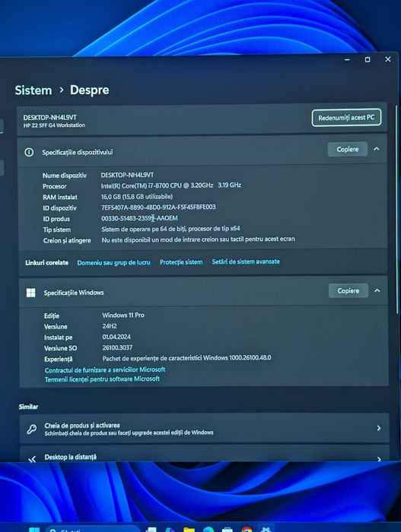The height and width of the screenshot is (532, 401).
Task: Open Cheia de produs și activarea chevron
Action: [379, 428]
